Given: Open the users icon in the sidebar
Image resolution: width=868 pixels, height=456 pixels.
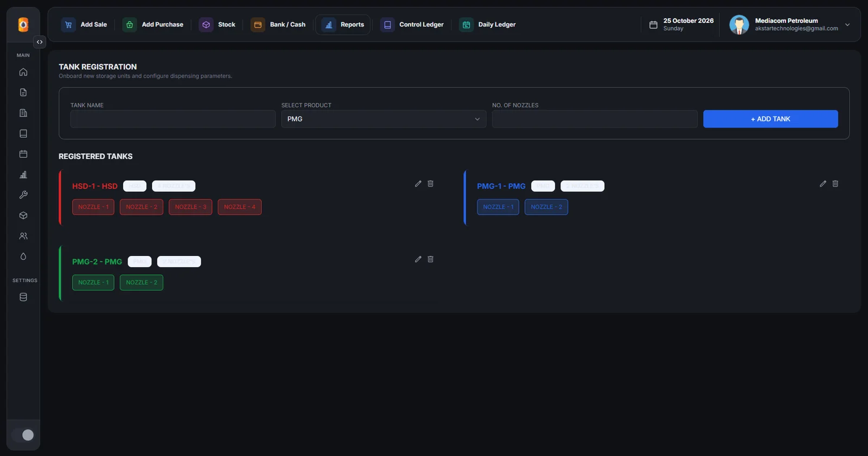Looking at the screenshot, I should [x=23, y=236].
